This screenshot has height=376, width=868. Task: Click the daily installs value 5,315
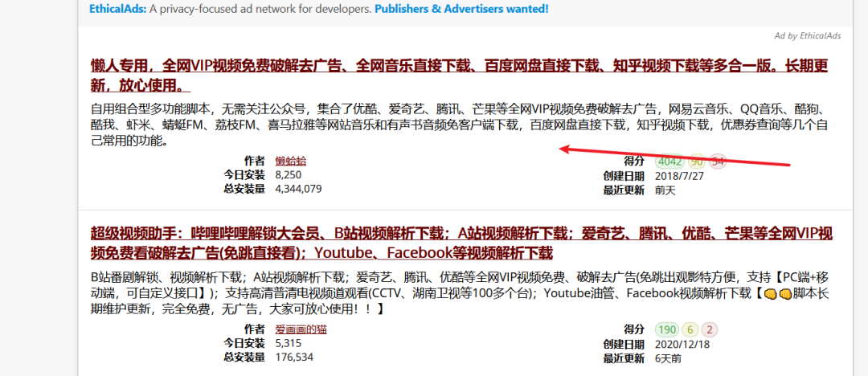click(289, 343)
